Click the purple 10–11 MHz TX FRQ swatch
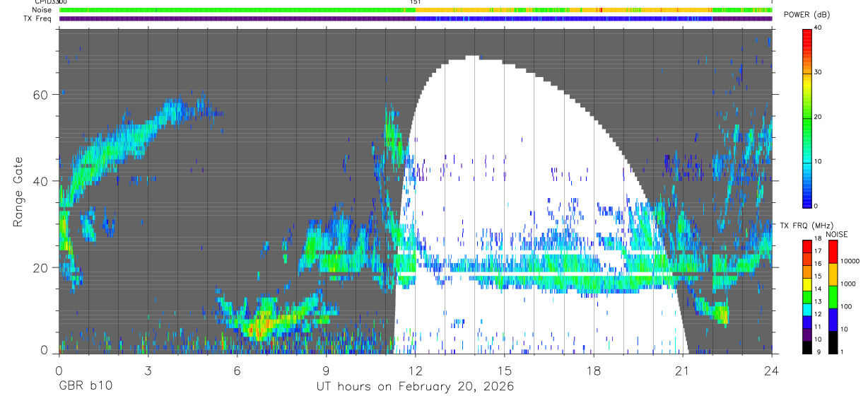This screenshot has width=868, height=401. (807, 333)
